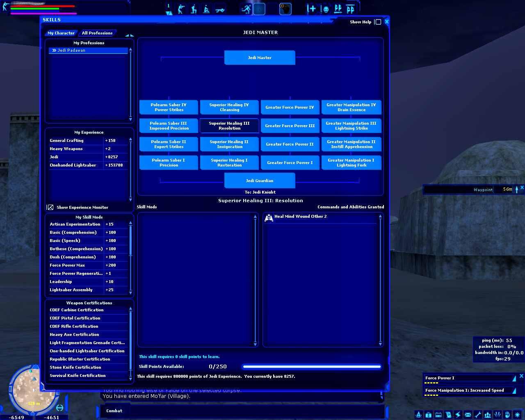Activate the running figure toolbar icon
Viewport: 525px width, 420px height.
coord(246,9)
